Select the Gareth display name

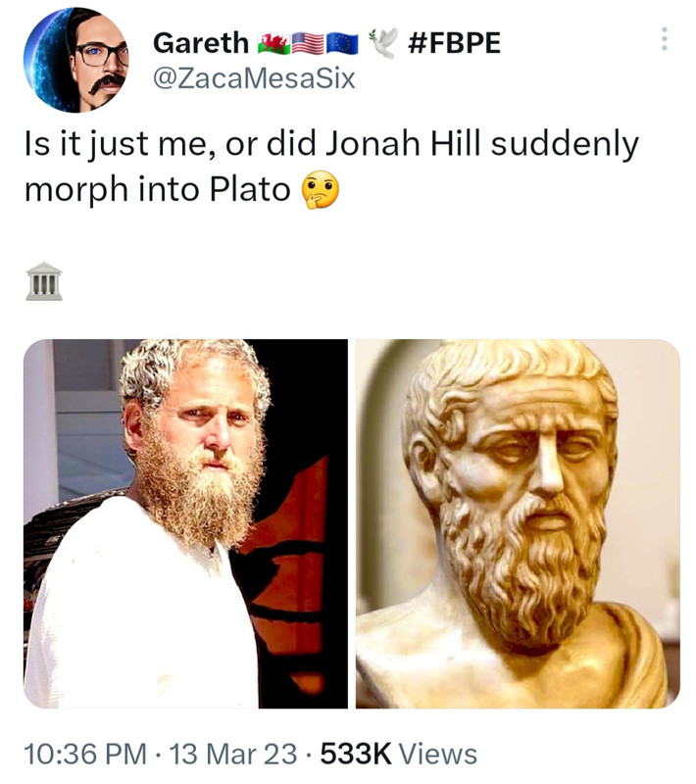coord(201,43)
